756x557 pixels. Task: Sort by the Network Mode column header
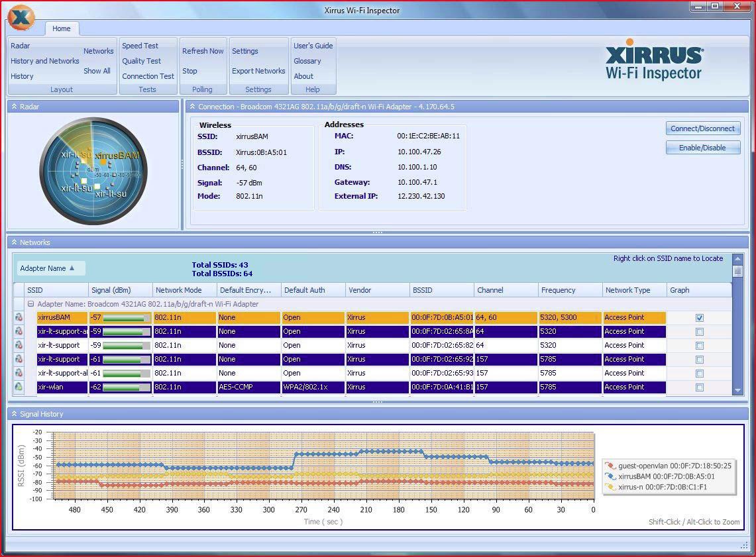pyautogui.click(x=185, y=290)
